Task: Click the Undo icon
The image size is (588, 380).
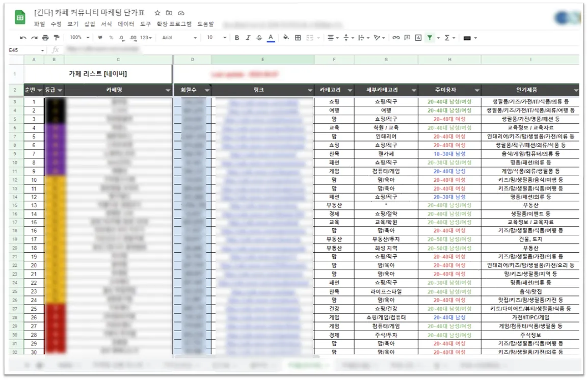Action: click(23, 38)
